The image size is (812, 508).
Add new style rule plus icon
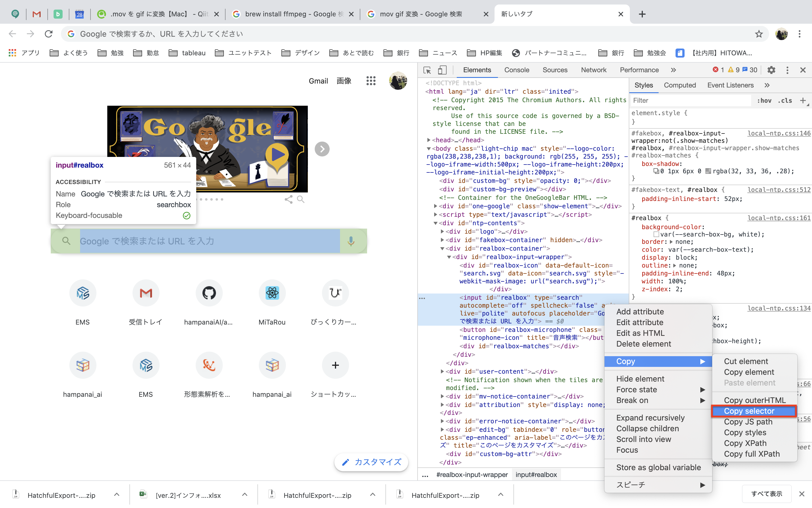click(x=803, y=100)
